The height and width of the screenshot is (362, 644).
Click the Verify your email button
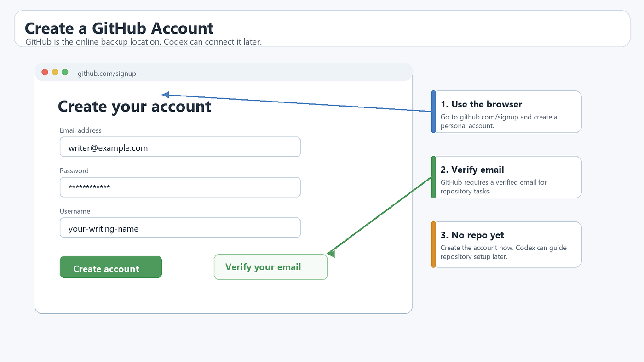pos(270,267)
